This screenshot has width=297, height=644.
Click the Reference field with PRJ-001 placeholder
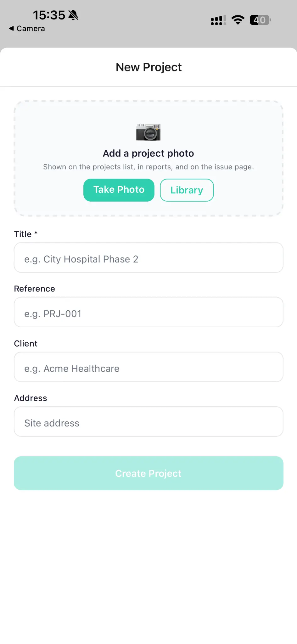click(x=148, y=312)
